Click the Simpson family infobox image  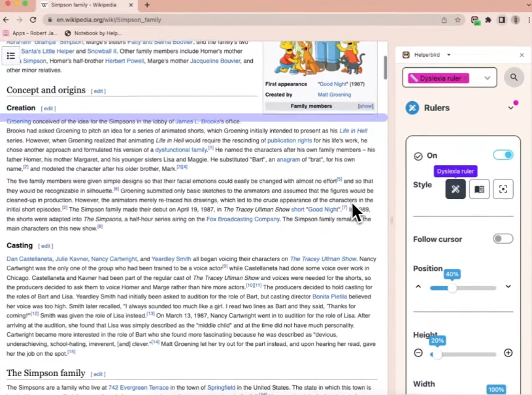click(320, 58)
